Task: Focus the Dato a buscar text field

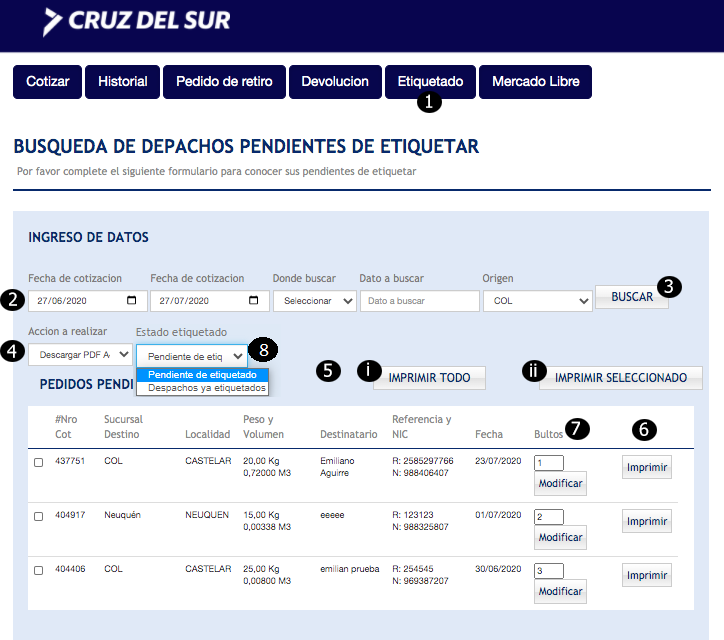Action: point(419,301)
